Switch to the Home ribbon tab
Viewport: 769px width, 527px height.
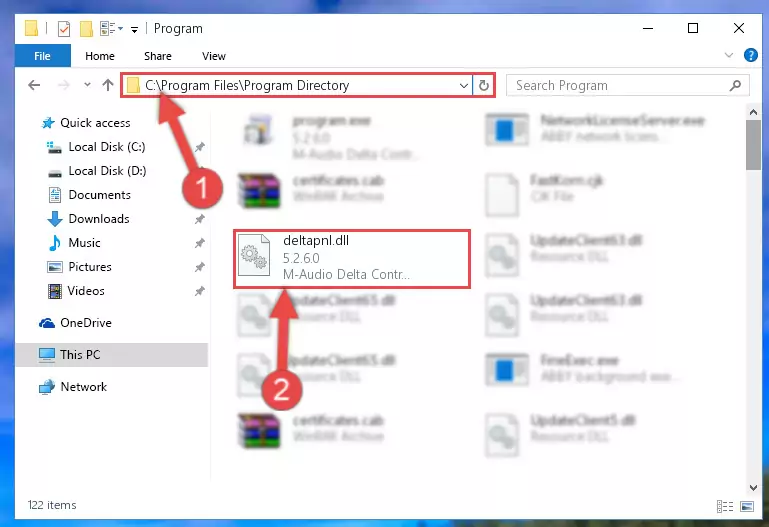[x=100, y=56]
